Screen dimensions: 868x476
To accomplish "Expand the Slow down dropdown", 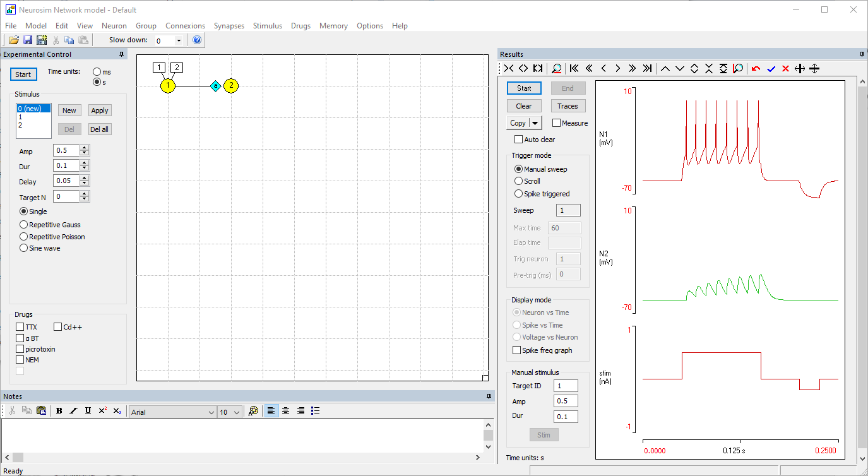I will pos(179,41).
